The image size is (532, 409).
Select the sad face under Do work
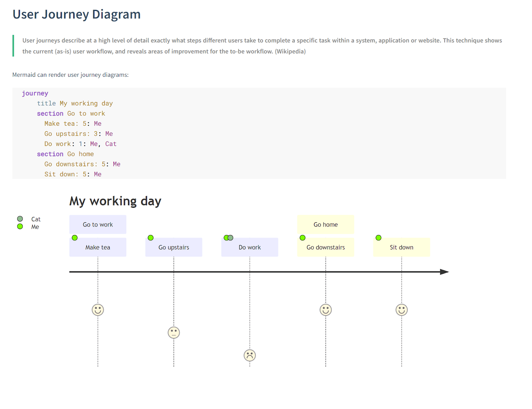249,355
